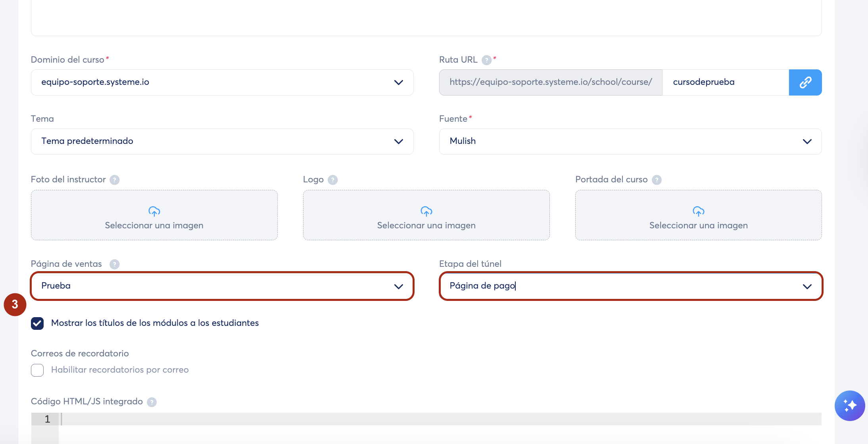Click the blue copy link icon button
This screenshot has height=444, width=868.
click(805, 82)
